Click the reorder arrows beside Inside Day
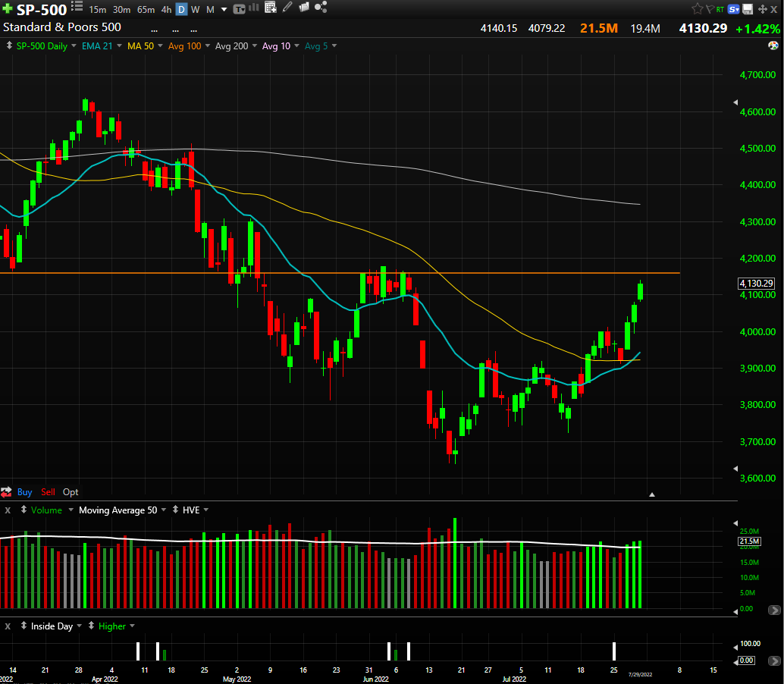 pos(24,626)
